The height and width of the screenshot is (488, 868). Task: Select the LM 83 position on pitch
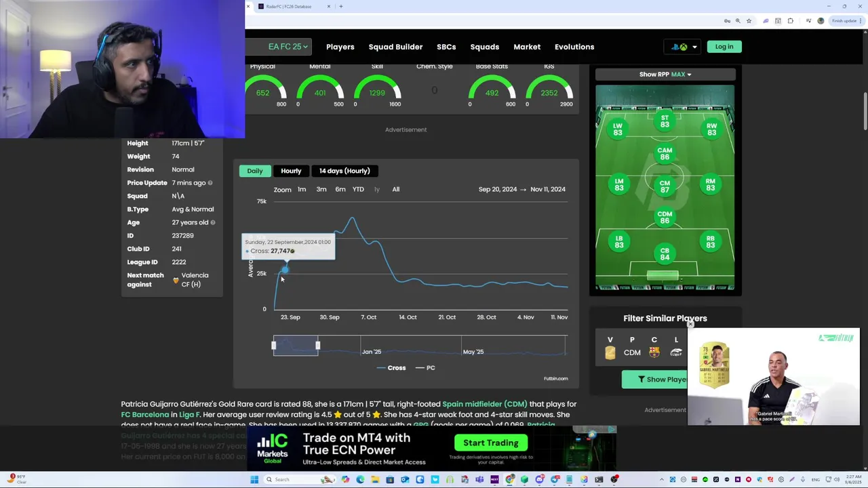(618, 185)
